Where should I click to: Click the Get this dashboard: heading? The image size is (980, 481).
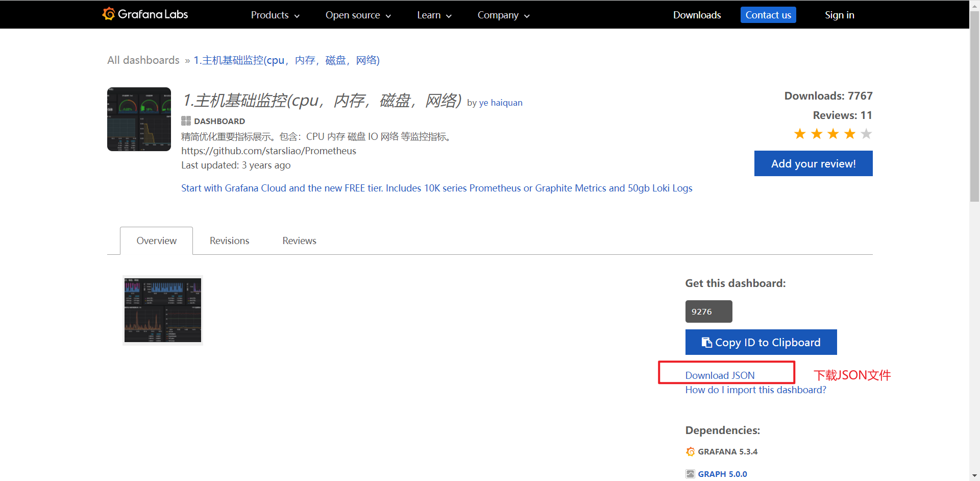pyautogui.click(x=736, y=283)
